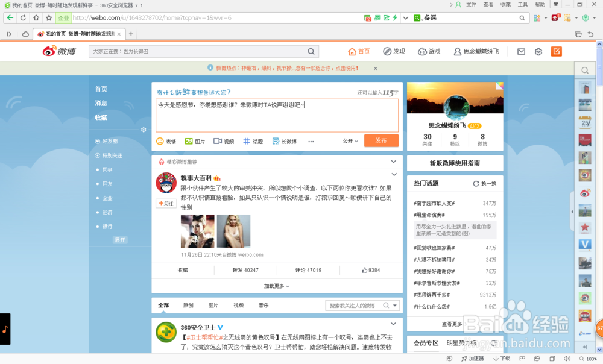Follow 糗事大百科 with +关注
The image size is (603, 364).
[166, 204]
